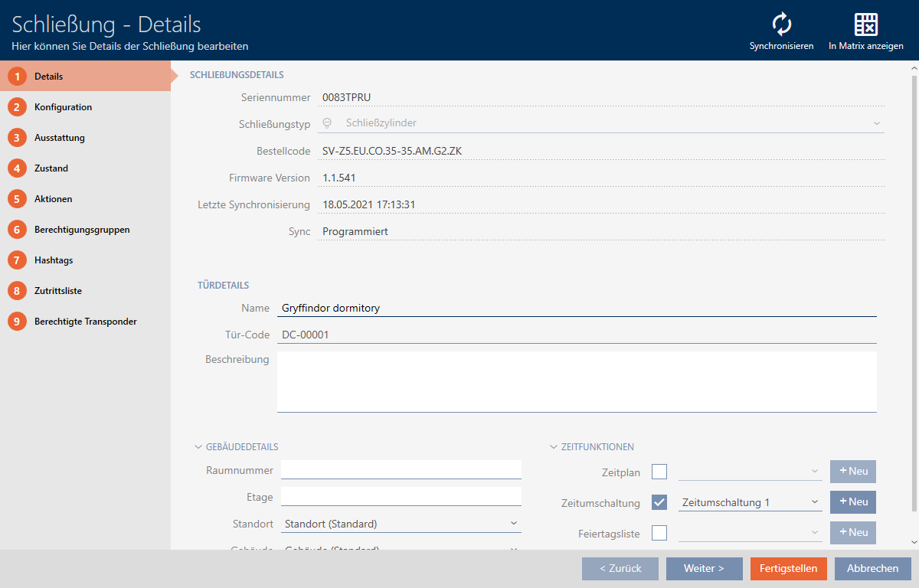Open the Standort dropdown
This screenshot has height=588, width=919.
point(401,524)
